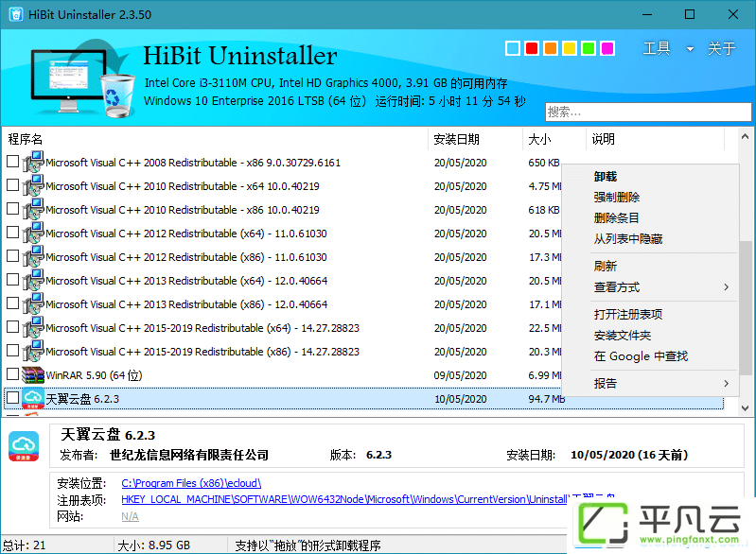
Task: Click the monitor and recycle bin logo
Action: pos(82,78)
